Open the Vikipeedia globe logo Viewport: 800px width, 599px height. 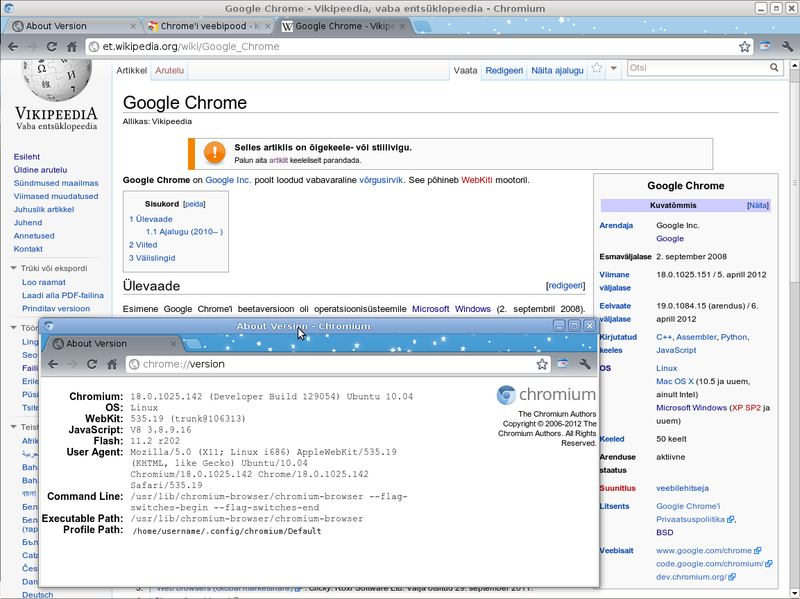pos(56,80)
